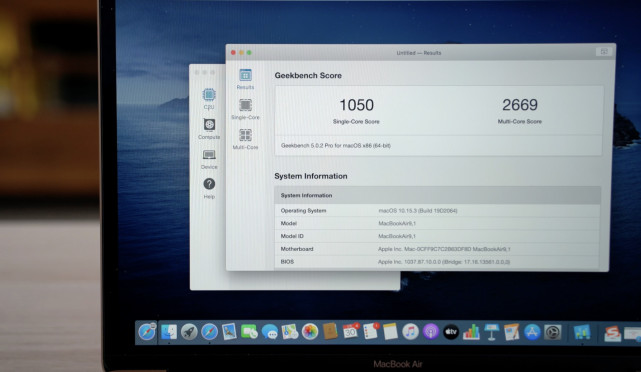
Task: Open Messages from the dock
Action: (269, 332)
